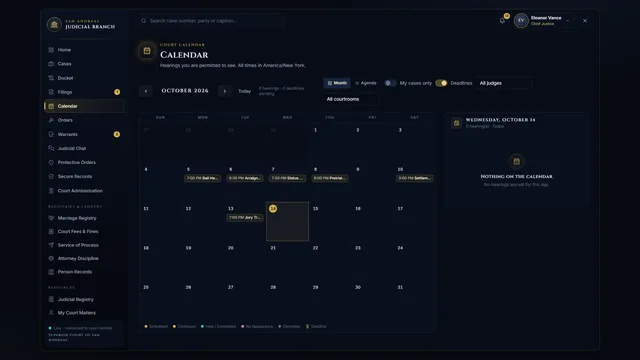This screenshot has height=360, width=640.
Task: Toggle My cases only switch
Action: coord(390,83)
